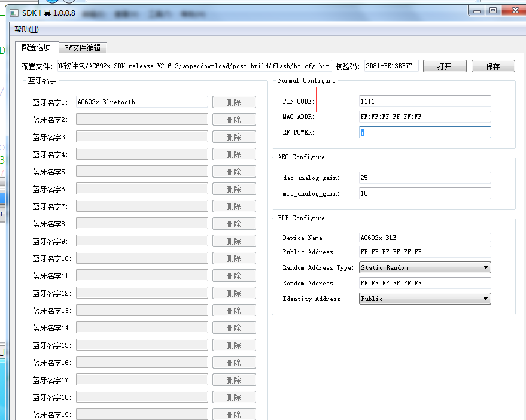The width and height of the screenshot is (526, 420).
Task: Switch to the FW文件编辑 tab
Action: click(83, 47)
